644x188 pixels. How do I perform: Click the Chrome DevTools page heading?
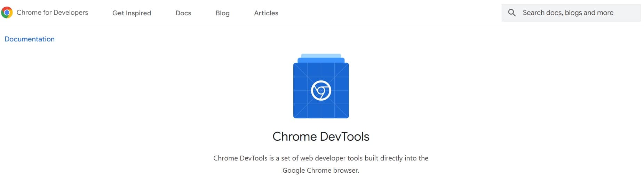pyautogui.click(x=321, y=136)
